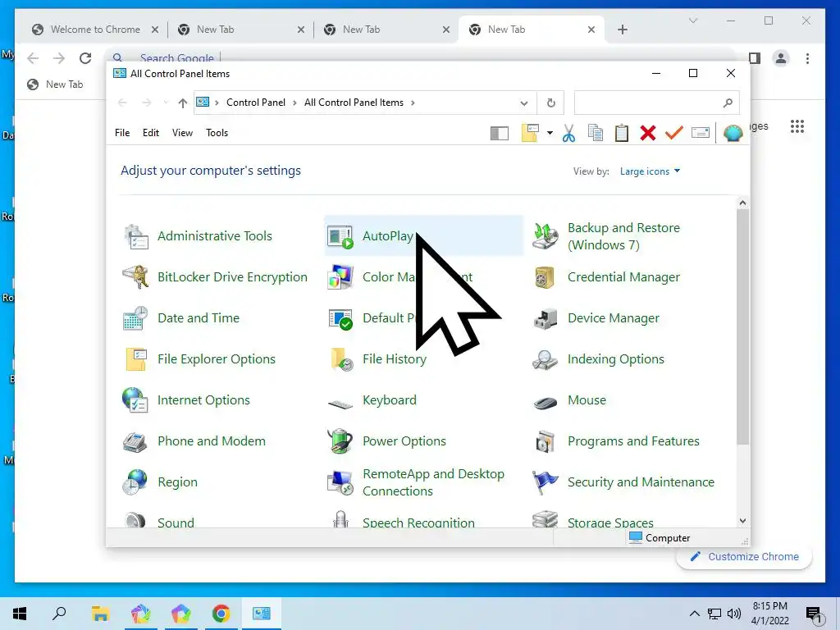Open Internet Options globe icon
Image resolution: width=840 pixels, height=630 pixels.
(x=135, y=400)
